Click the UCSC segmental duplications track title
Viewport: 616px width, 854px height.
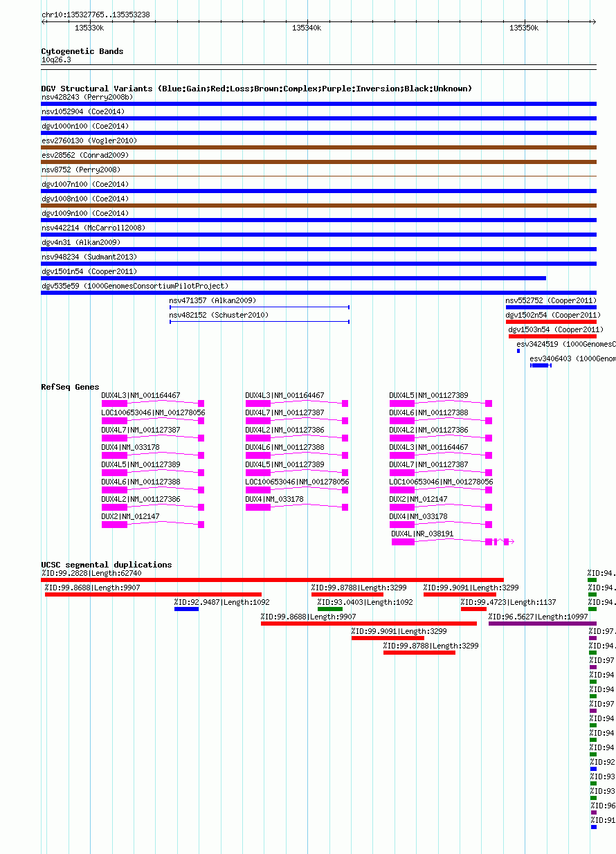click(107, 565)
